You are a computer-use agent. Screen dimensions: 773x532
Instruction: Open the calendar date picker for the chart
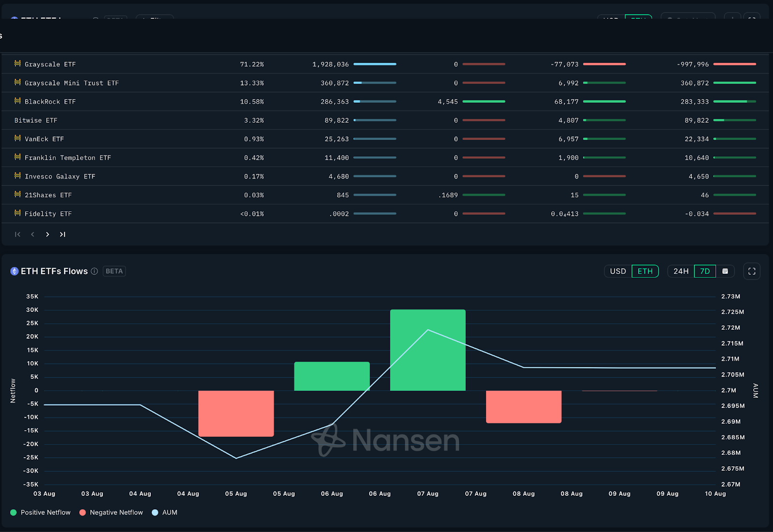pos(725,271)
